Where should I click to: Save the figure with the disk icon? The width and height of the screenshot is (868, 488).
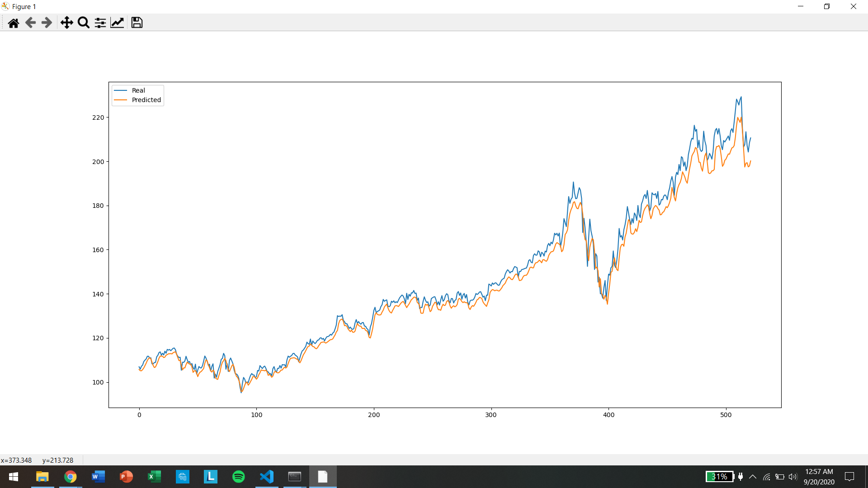[137, 23]
